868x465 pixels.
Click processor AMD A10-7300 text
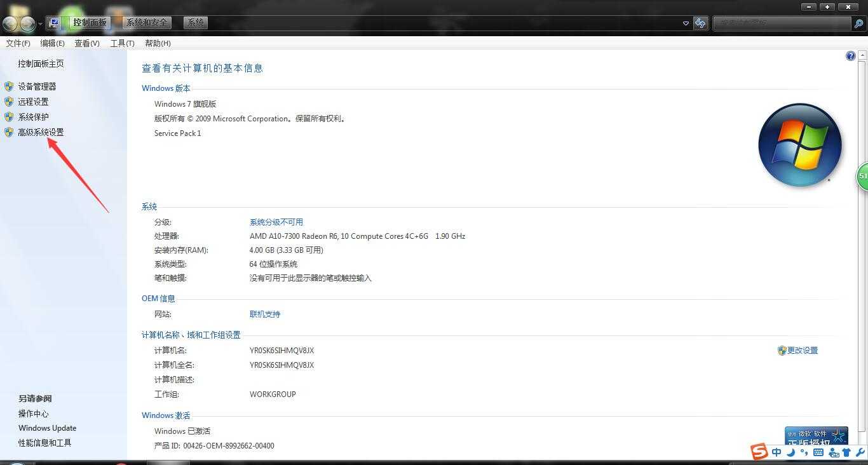[357, 236]
